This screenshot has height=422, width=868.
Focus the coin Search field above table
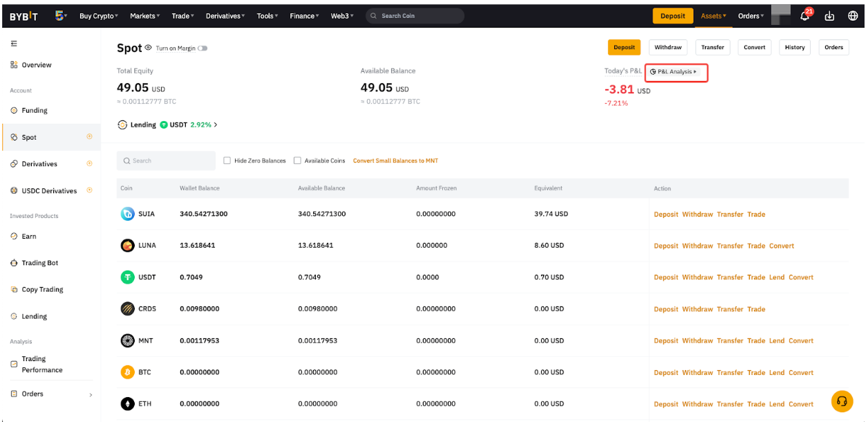tap(166, 160)
